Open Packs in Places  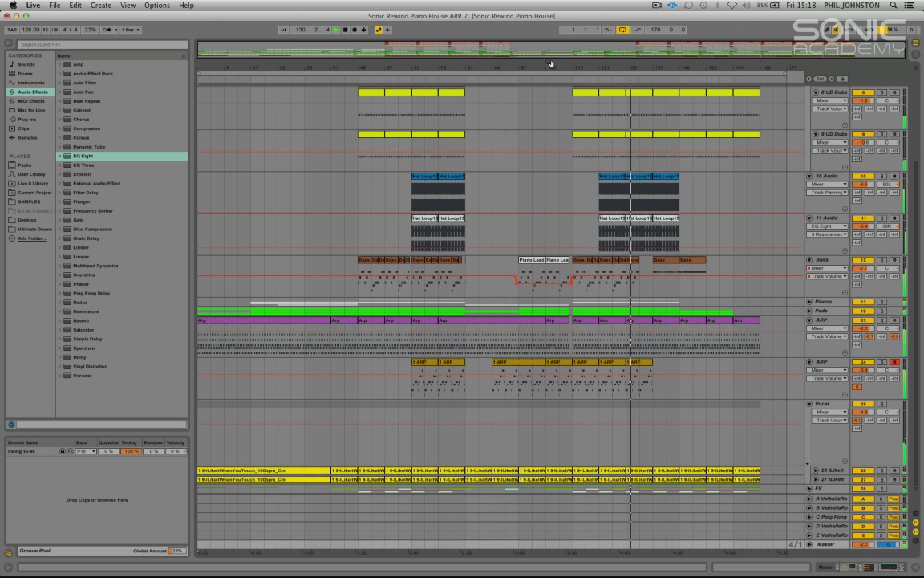(24, 165)
